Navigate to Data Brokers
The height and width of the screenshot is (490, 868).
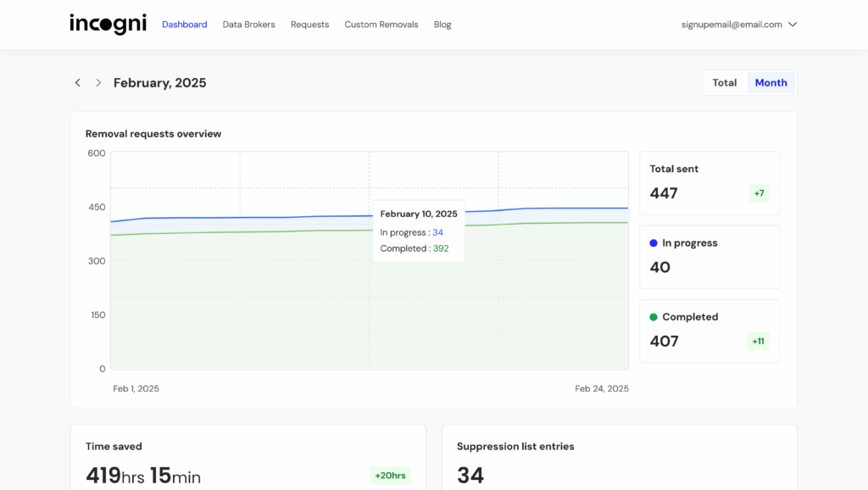point(248,25)
